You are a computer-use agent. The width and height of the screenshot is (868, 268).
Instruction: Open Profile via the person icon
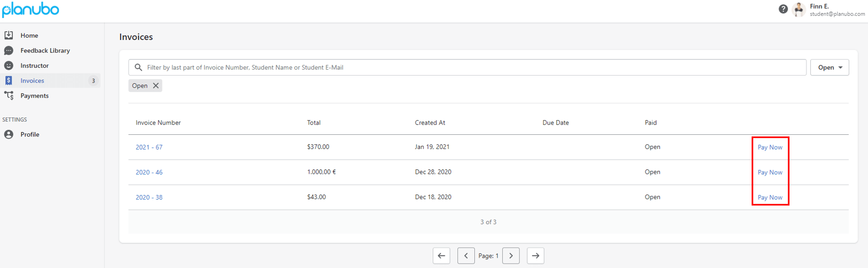click(x=9, y=134)
